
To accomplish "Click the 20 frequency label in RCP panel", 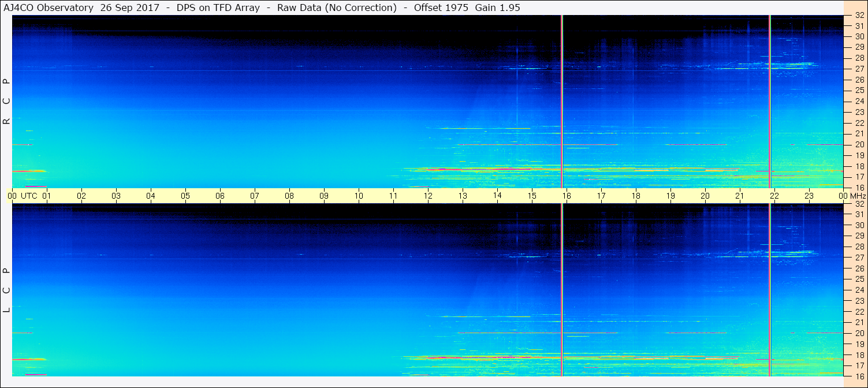I will pos(859,145).
